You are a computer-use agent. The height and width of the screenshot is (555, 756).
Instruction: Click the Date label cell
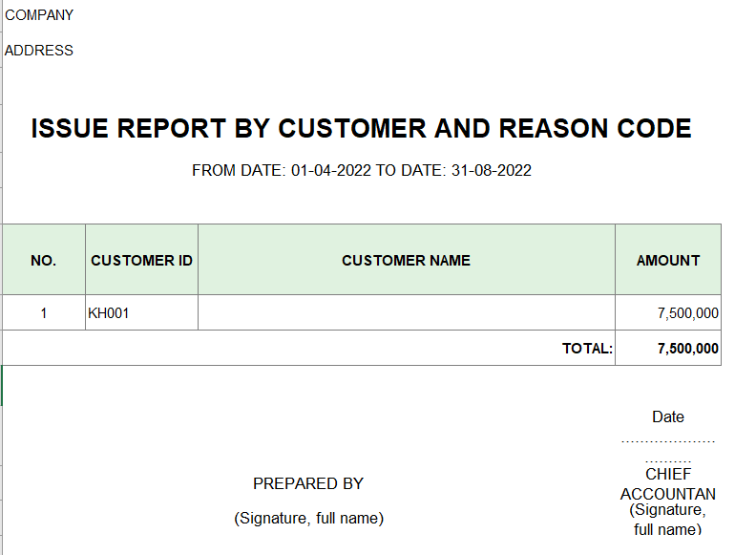point(667,416)
